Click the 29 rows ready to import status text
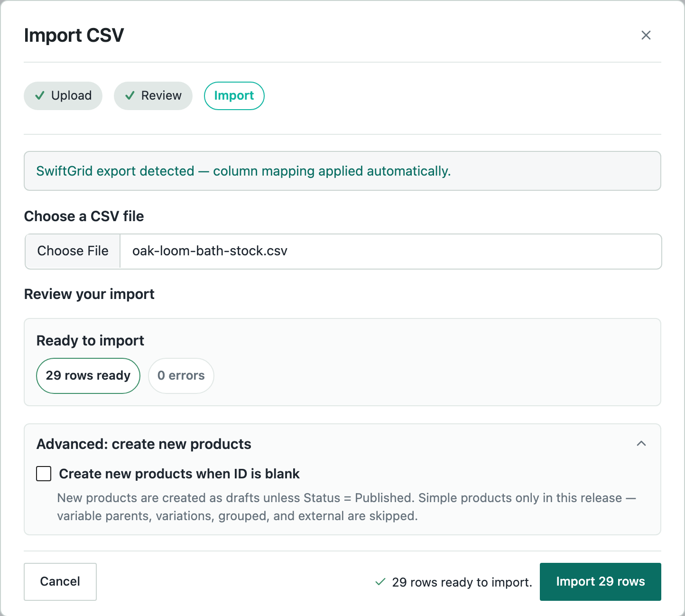685x616 pixels. coord(462,582)
